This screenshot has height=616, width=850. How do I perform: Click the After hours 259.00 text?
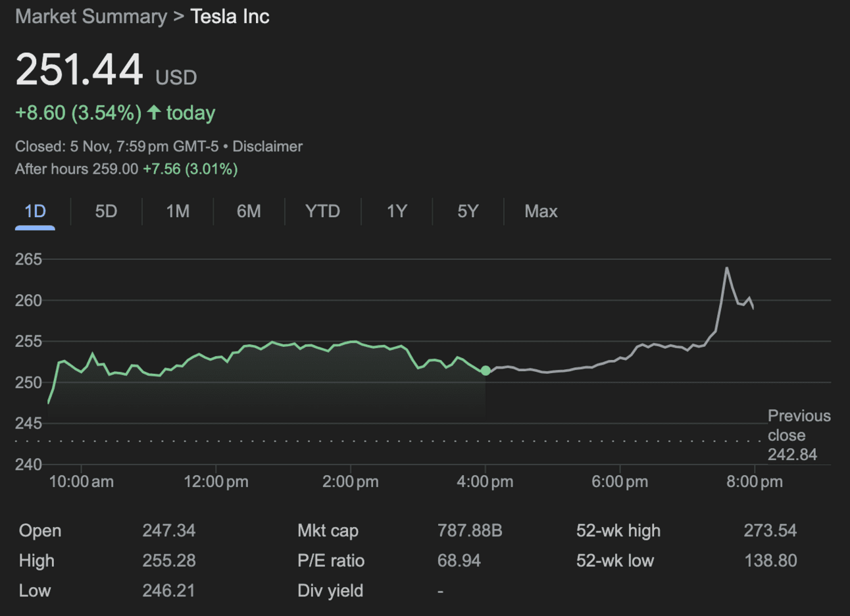(76, 169)
